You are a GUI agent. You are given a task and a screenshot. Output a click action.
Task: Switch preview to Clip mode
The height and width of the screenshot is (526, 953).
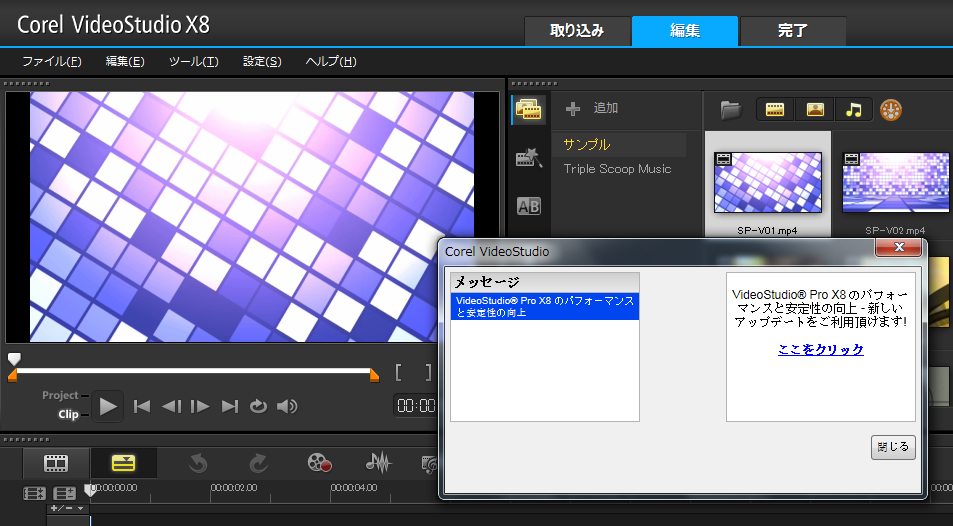[x=68, y=414]
